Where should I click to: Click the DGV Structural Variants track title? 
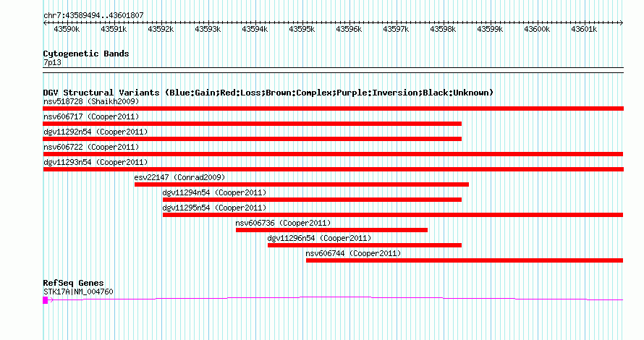click(x=268, y=93)
